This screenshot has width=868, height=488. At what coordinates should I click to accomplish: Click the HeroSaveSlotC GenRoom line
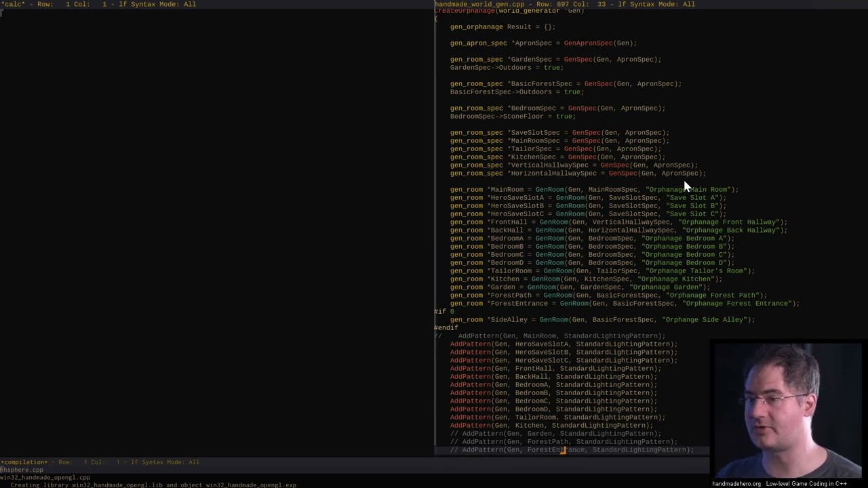coord(588,214)
